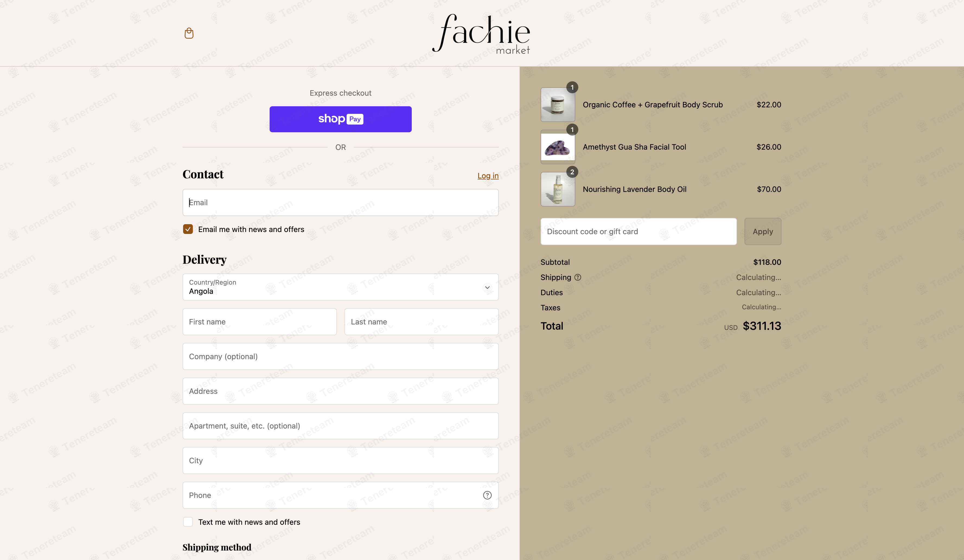Click the Nourishing Lavender Body Oil name
This screenshot has height=560, width=964.
pos(635,189)
